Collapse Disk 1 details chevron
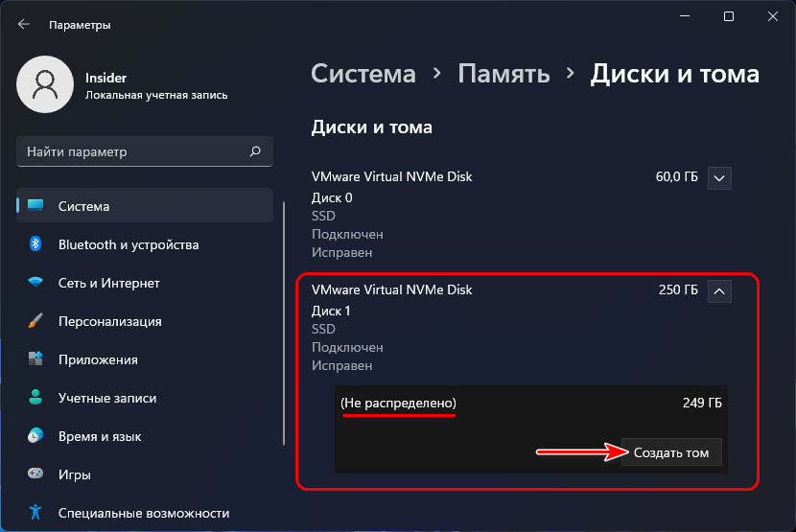 coord(719,291)
